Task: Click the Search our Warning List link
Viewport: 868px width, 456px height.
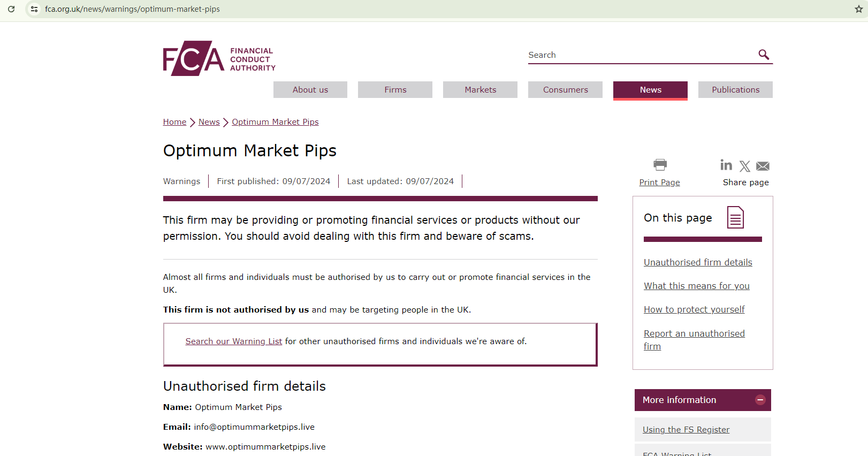Action: click(x=233, y=341)
